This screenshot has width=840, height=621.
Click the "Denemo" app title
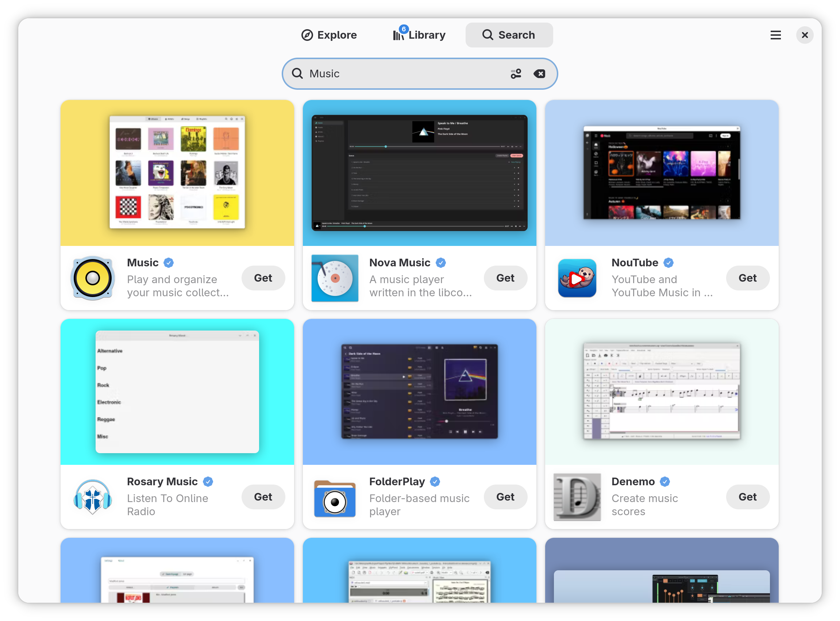[633, 482]
